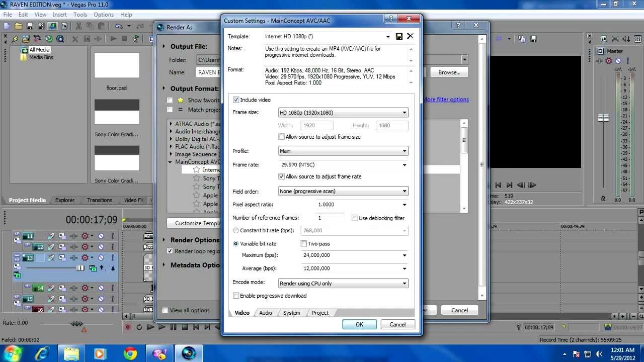Select the Constant bit rate radio button
Image resolution: width=644 pixels, height=362 pixels.
(x=236, y=231)
